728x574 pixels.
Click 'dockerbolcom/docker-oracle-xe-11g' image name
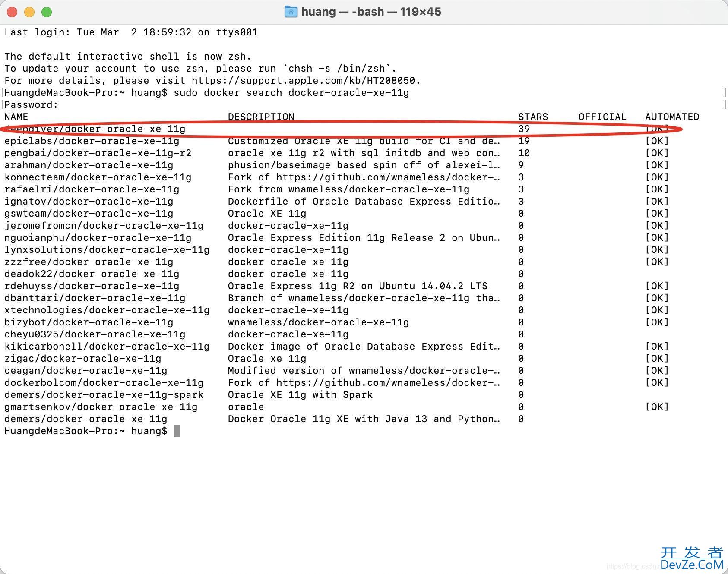tap(104, 382)
